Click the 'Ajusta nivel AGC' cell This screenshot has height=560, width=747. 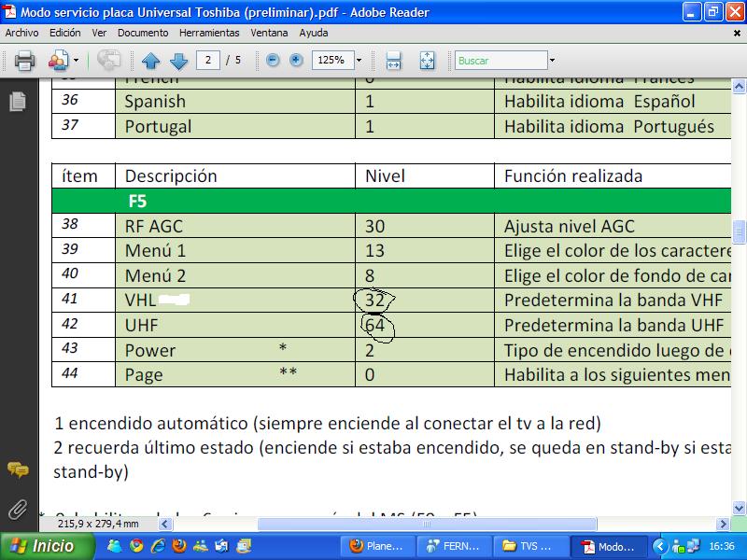[x=613, y=226]
